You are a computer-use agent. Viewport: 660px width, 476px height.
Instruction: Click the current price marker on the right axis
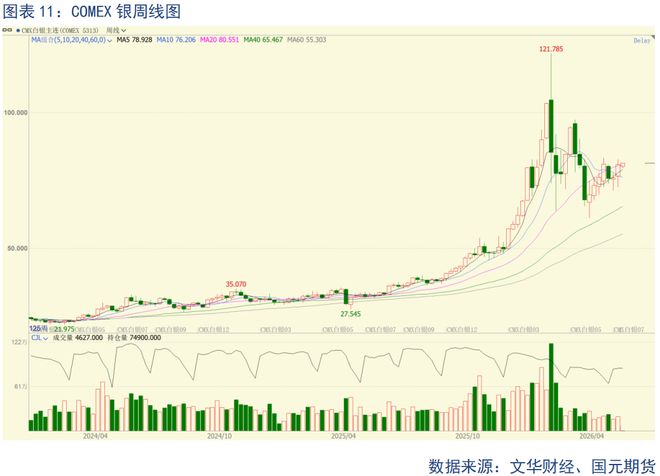point(650,163)
